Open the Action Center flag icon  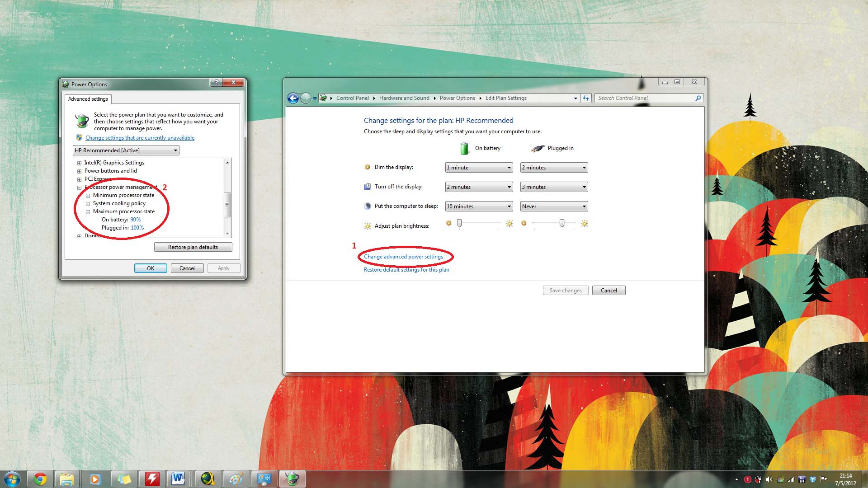tap(823, 479)
